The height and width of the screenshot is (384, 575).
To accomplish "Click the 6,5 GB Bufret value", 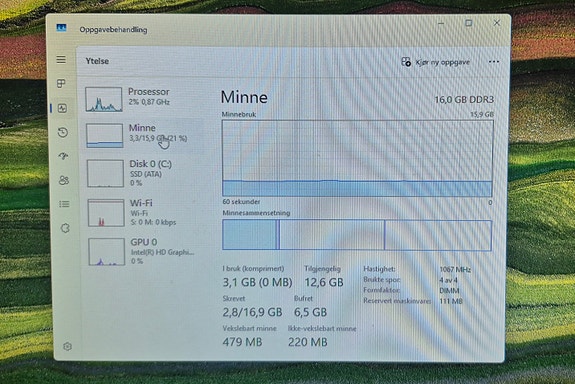I will (x=310, y=312).
